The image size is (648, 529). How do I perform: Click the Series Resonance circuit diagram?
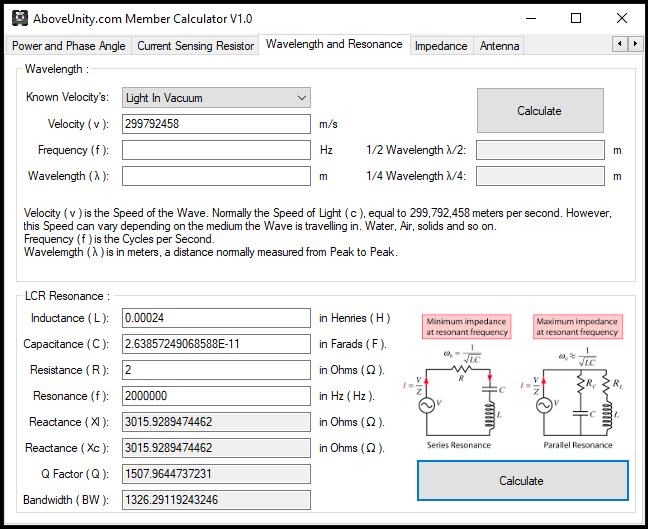[456, 397]
